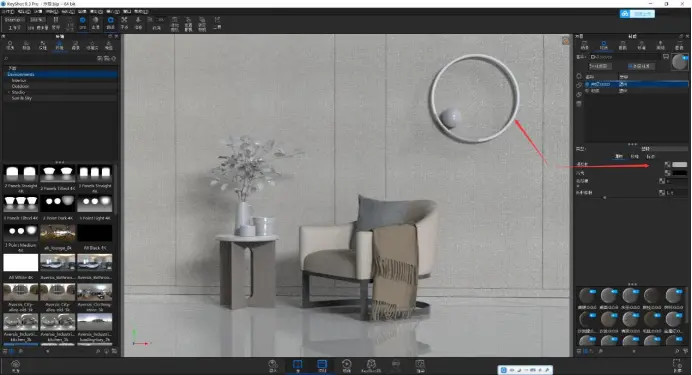This screenshot has width=692, height=375.
Task: Click the Multi-Material button
Action: tap(641, 66)
